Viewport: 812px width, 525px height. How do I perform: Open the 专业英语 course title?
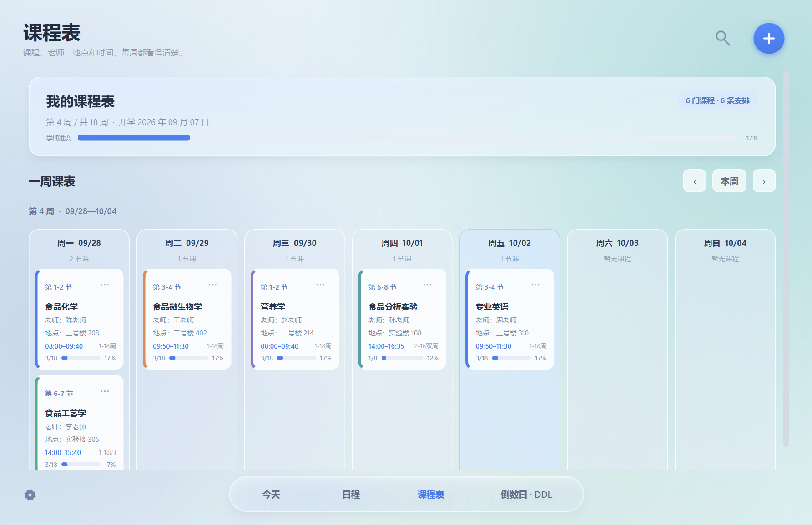coord(492,307)
